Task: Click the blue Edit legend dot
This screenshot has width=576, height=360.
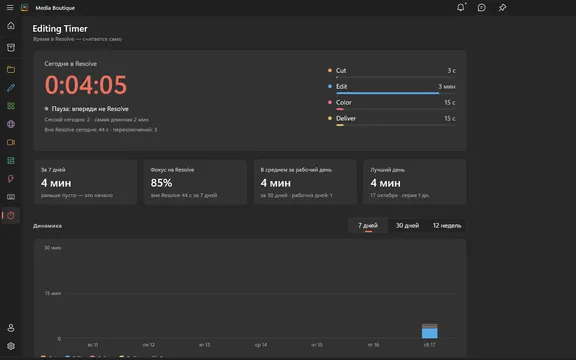Action: point(330,86)
